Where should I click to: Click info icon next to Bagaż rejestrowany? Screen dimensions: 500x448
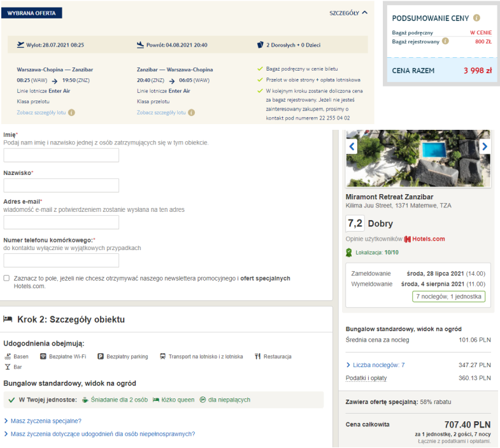coord(445,41)
